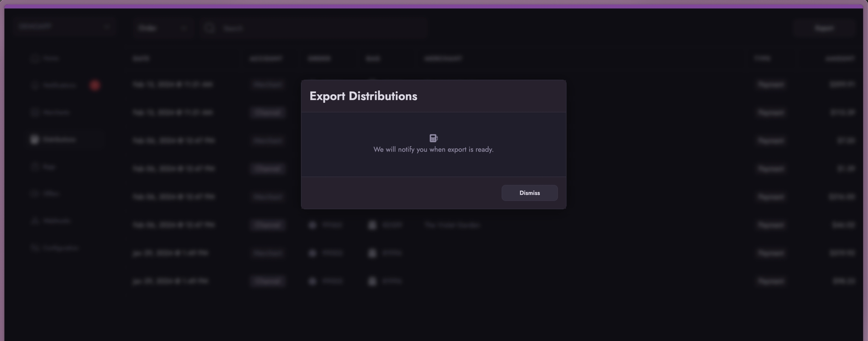Sort by the Date column header

[x=141, y=58]
